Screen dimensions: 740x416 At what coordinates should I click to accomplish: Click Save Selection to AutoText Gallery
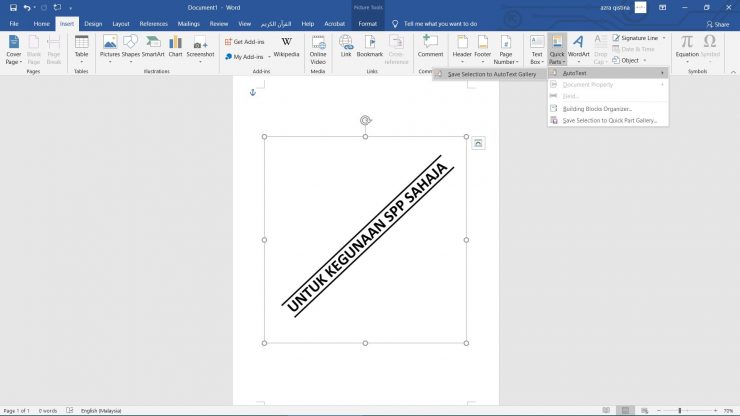[491, 74]
